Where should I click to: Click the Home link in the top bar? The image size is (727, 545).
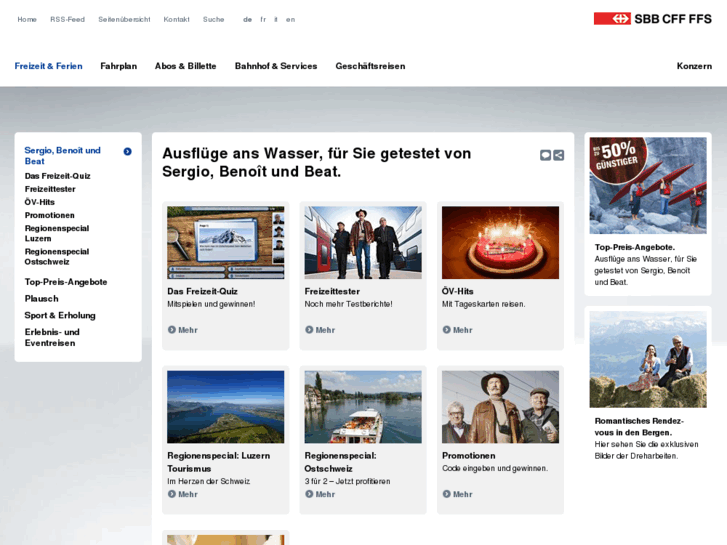27,19
